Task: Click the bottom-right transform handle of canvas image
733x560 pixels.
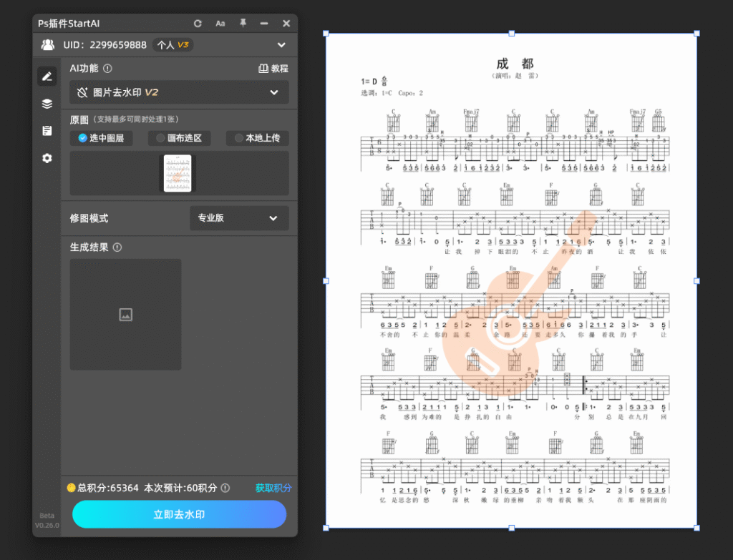Action: click(x=696, y=528)
